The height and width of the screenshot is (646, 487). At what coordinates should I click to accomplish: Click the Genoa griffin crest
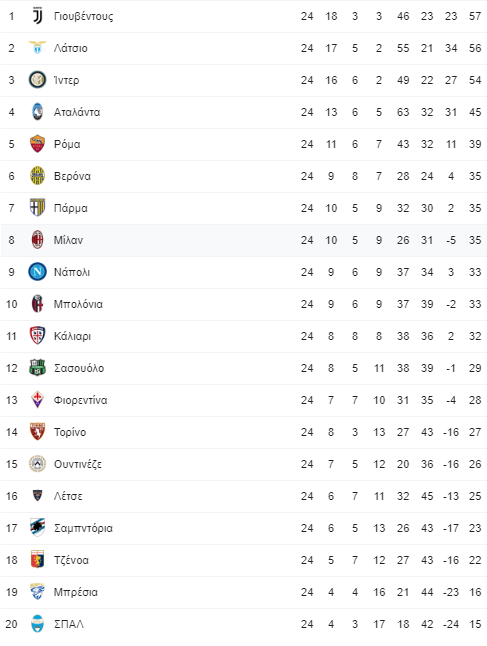[x=37, y=559]
